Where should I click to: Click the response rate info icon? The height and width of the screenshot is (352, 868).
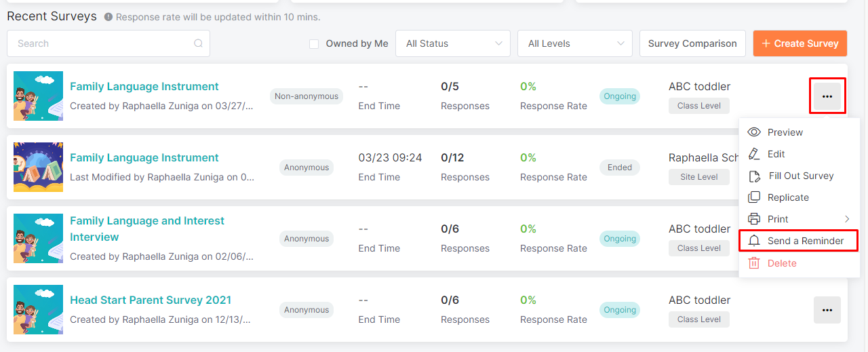(108, 17)
